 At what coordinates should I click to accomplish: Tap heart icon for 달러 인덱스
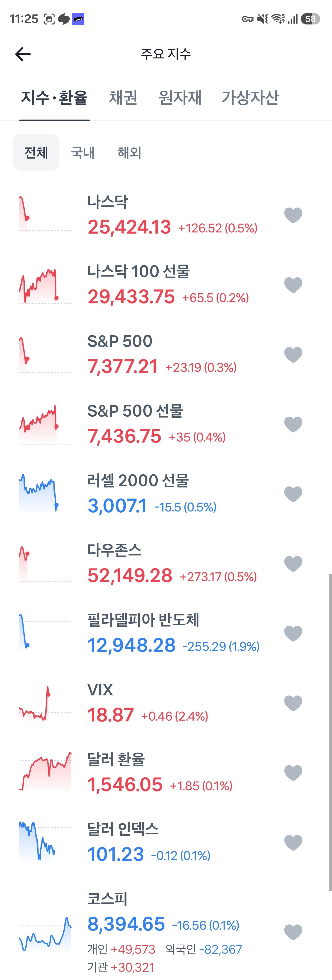[x=293, y=842]
